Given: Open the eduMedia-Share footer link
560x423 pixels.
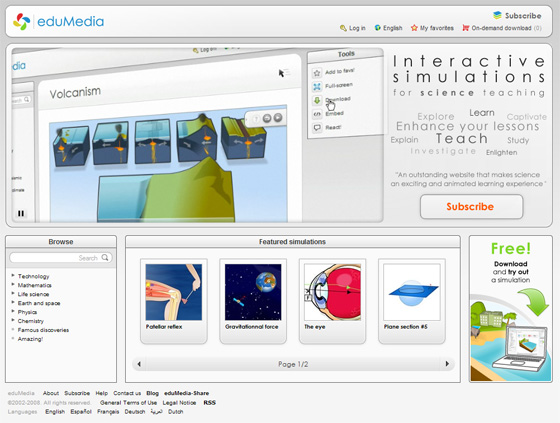Looking at the screenshot, I should [186, 393].
